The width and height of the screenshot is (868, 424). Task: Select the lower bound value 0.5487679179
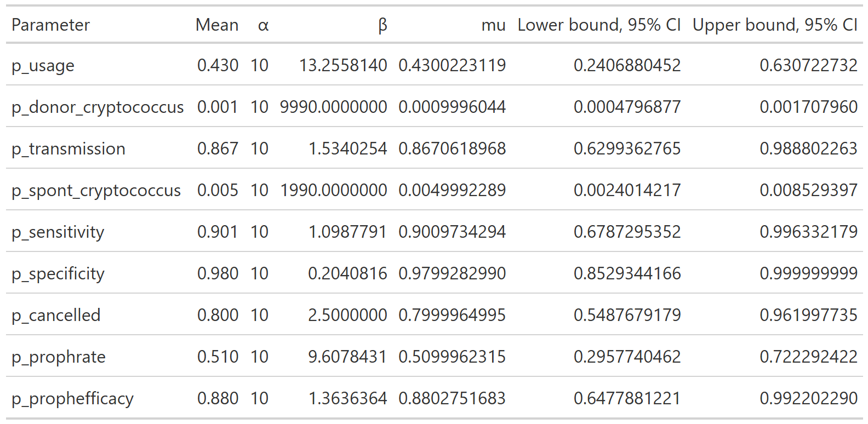click(627, 316)
